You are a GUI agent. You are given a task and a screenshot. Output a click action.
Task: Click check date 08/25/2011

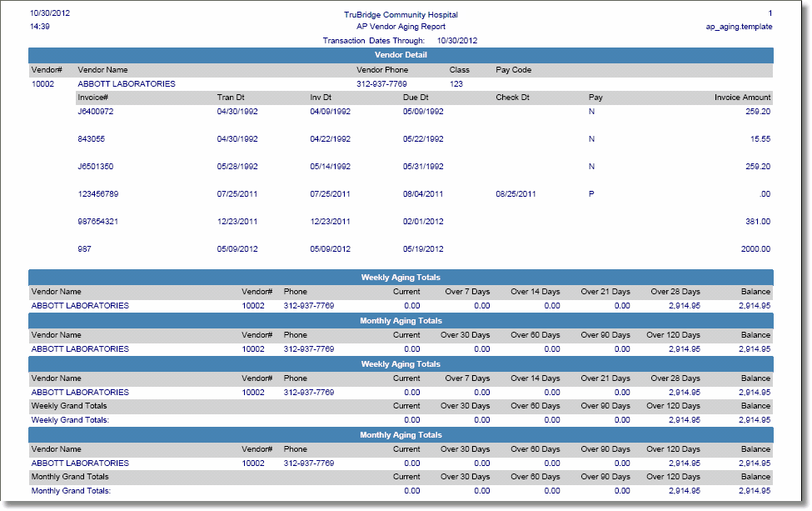[x=516, y=194]
